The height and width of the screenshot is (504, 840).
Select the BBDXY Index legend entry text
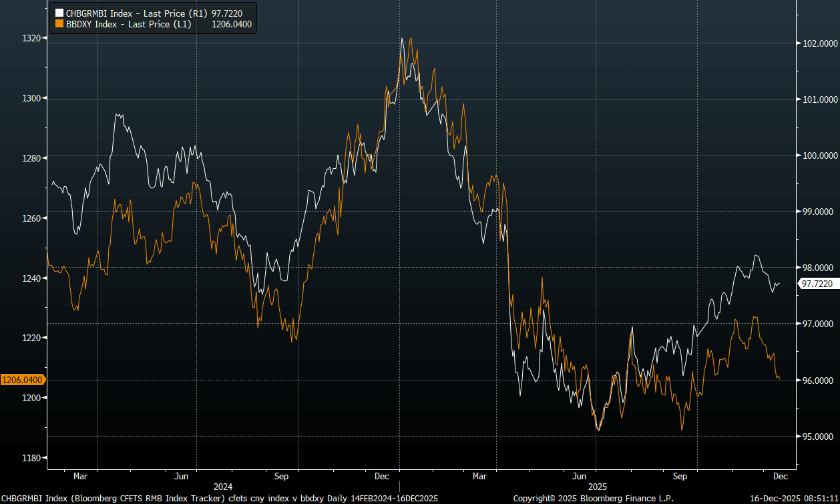tap(127, 24)
